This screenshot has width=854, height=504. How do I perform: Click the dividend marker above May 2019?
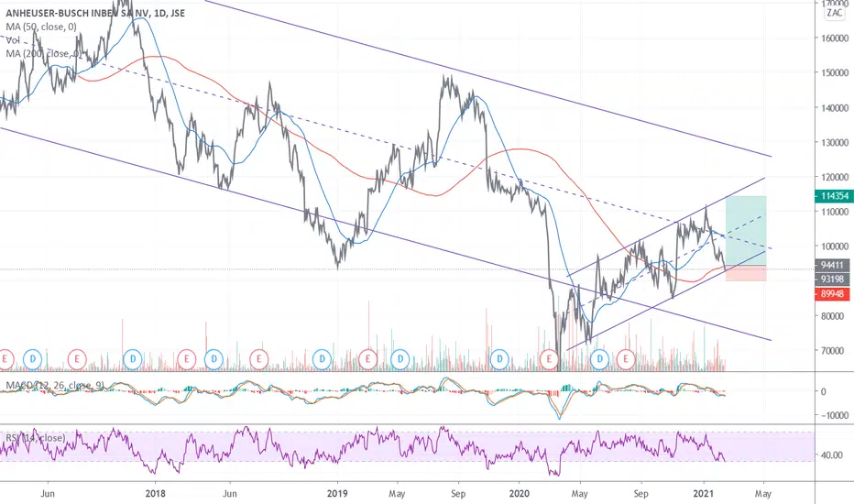coord(400,359)
